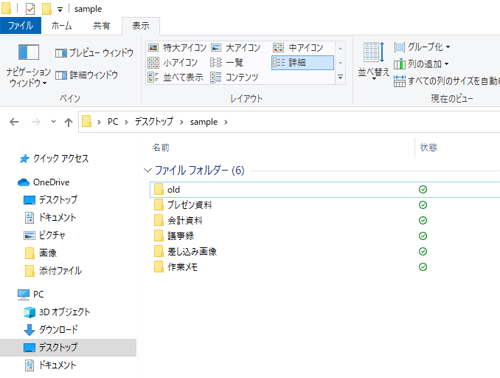This screenshot has height=378, width=500.
Task: Select Medium Icons (中アイコン) layout
Action: pyautogui.click(x=298, y=48)
